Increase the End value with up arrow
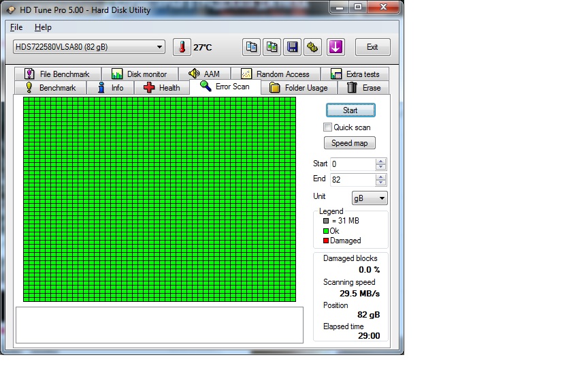 pyautogui.click(x=380, y=177)
